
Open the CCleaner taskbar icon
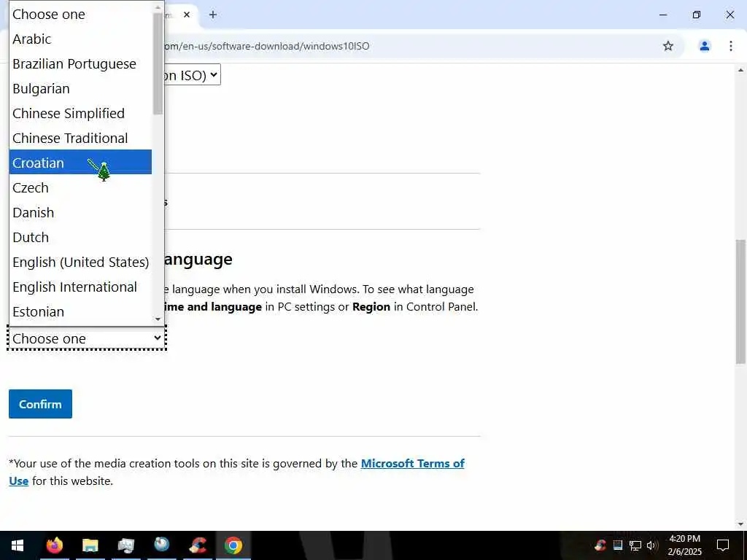[198, 545]
